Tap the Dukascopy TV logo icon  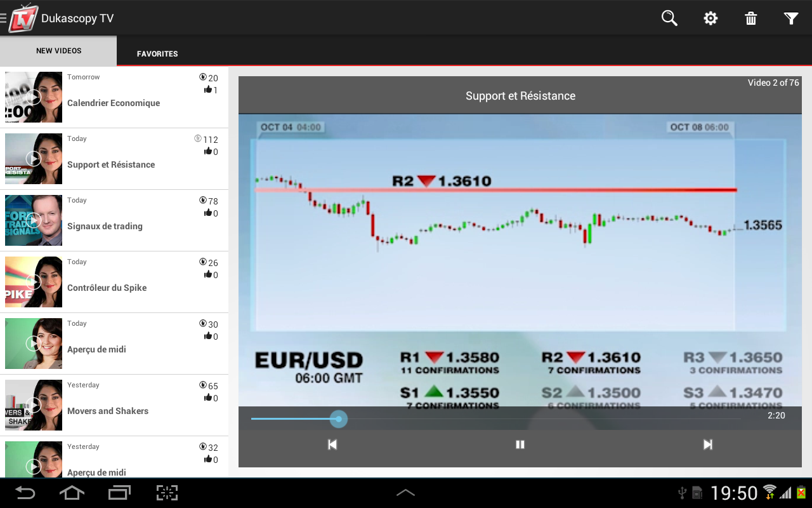coord(23,18)
